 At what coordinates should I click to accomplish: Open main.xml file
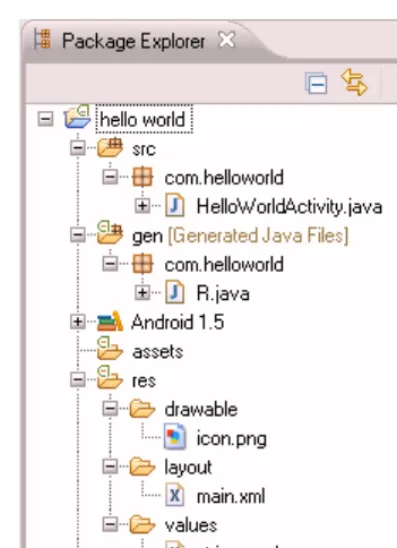231,496
